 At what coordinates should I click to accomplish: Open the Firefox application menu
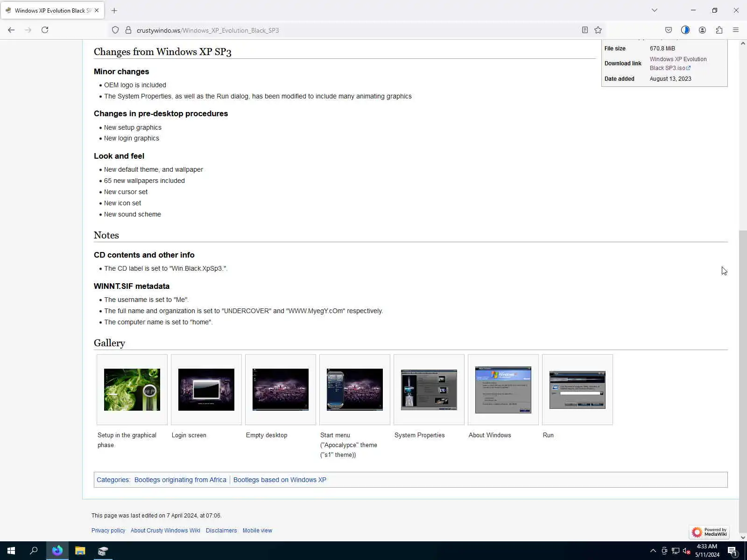pos(736,30)
